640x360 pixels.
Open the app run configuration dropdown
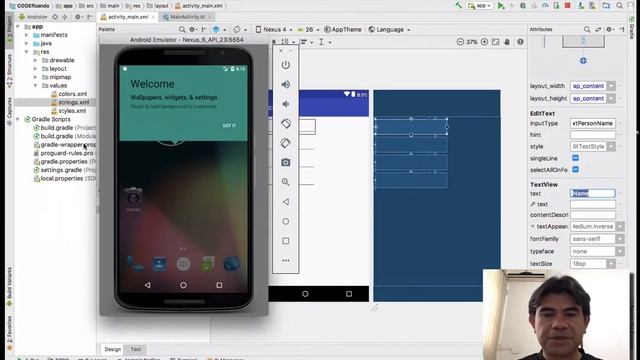tap(480, 6)
